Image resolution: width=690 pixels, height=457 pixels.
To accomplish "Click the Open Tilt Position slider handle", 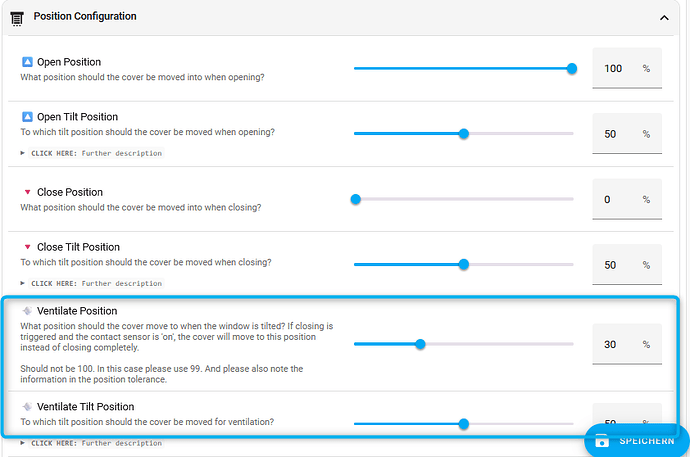I will click(464, 134).
